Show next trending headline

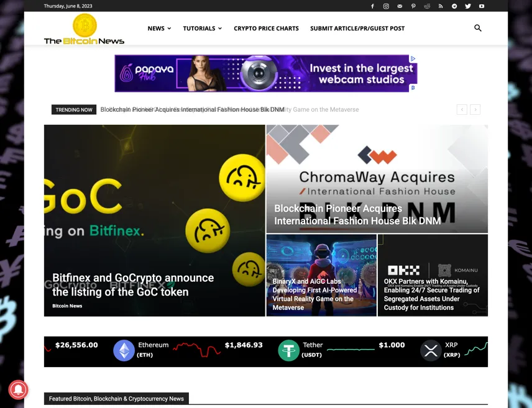(475, 109)
